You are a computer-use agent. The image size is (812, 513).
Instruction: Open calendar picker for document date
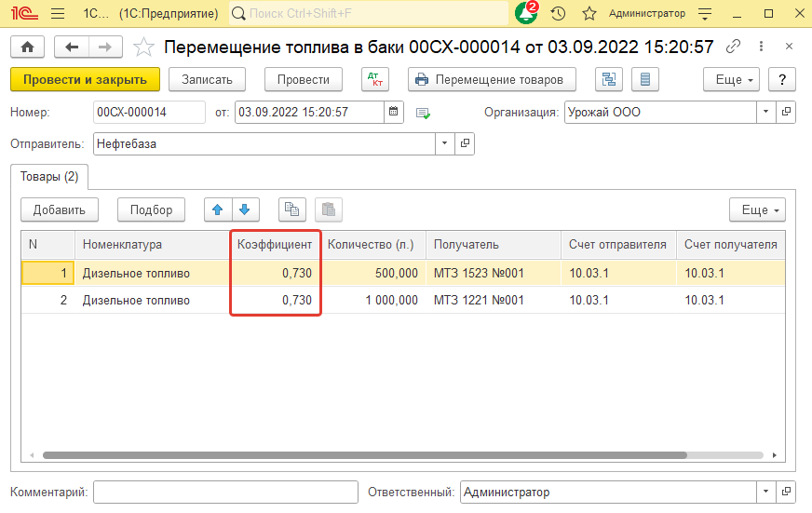(x=395, y=112)
